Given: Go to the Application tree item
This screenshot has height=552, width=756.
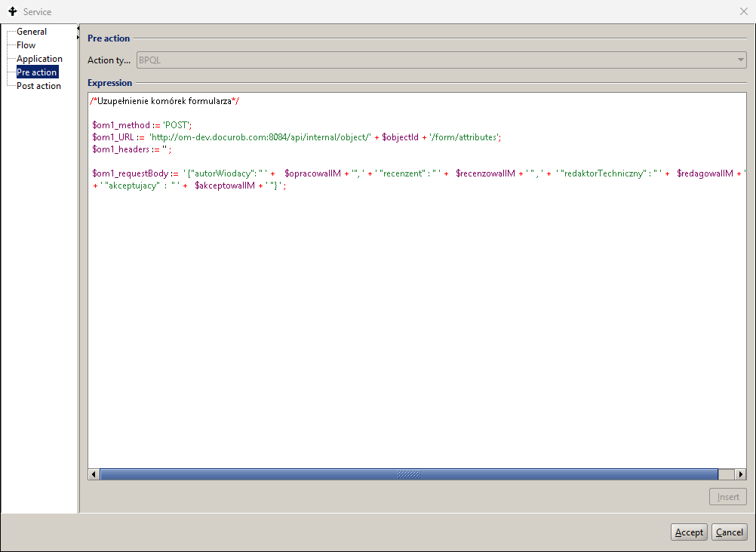Looking at the screenshot, I should 39,59.
